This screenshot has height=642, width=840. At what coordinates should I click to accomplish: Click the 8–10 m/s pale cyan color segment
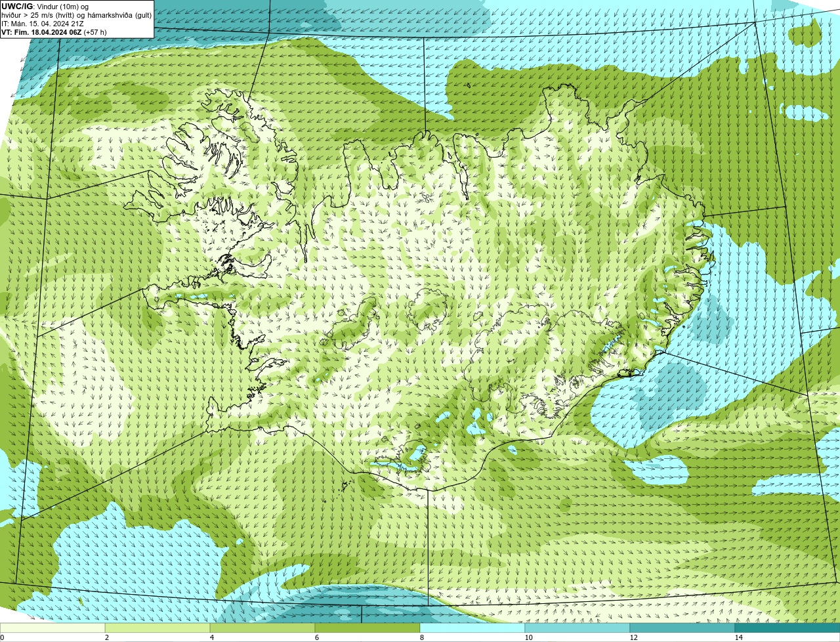pyautogui.click(x=472, y=628)
